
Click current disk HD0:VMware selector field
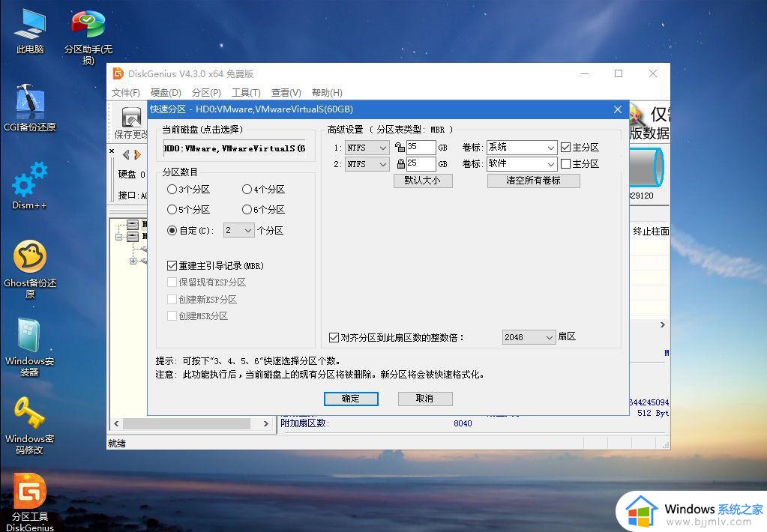coord(235,148)
